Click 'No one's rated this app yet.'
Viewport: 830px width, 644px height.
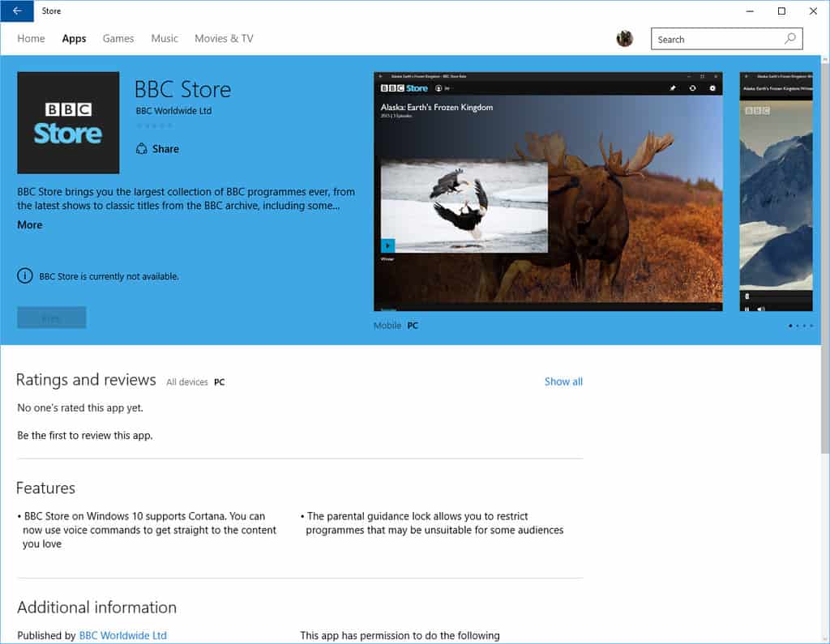(x=80, y=408)
